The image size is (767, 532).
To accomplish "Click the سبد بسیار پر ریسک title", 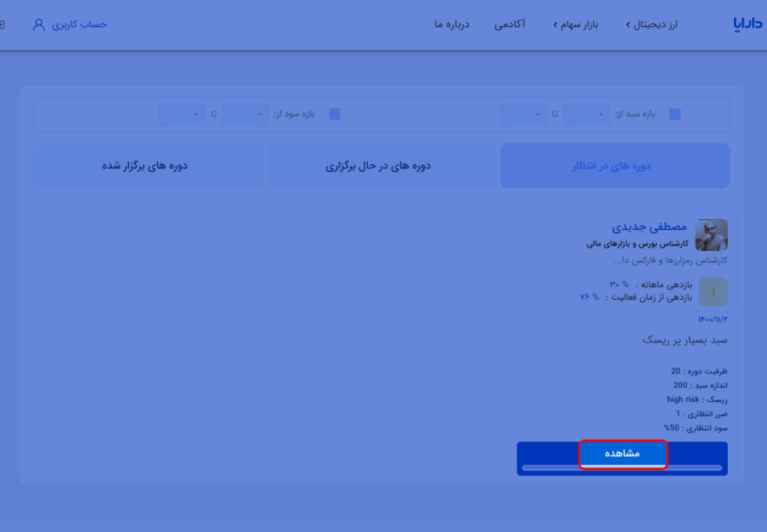I will [x=685, y=340].
